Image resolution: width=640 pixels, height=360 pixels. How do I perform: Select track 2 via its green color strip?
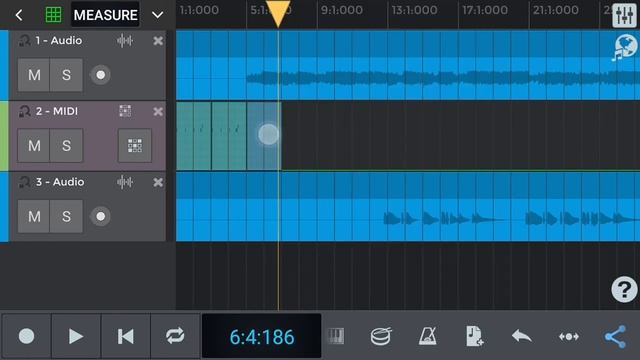tap(4, 136)
